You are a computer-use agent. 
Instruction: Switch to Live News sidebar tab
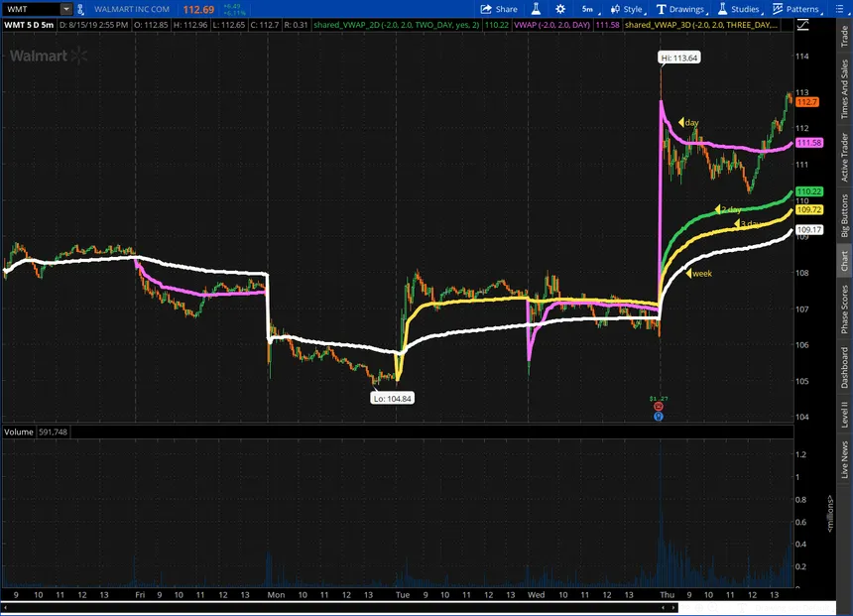(844, 460)
